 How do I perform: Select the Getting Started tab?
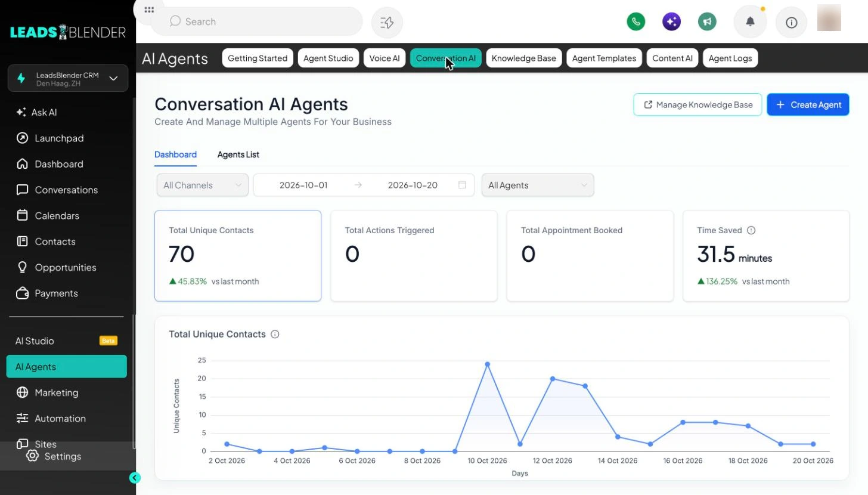coord(258,58)
